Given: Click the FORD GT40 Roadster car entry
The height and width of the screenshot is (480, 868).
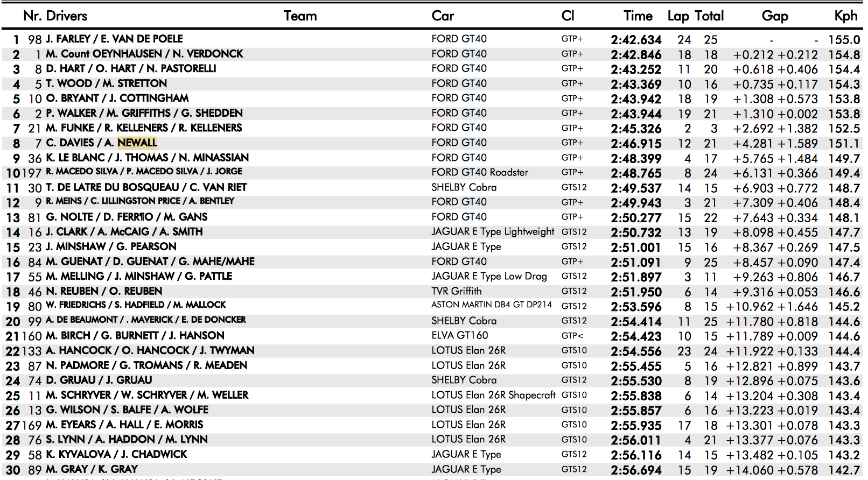Looking at the screenshot, I should 480,172.
